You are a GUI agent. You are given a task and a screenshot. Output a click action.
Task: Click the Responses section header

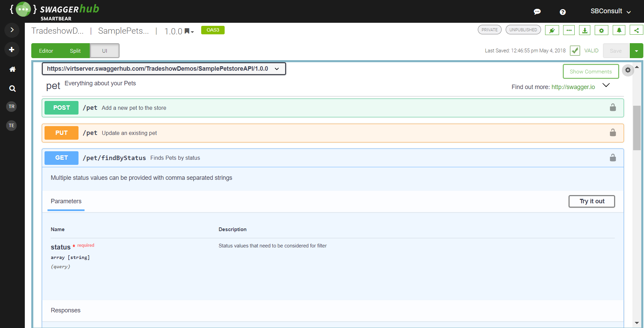(x=66, y=310)
